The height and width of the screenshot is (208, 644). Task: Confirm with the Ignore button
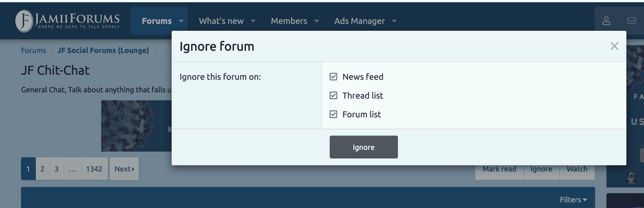[364, 147]
